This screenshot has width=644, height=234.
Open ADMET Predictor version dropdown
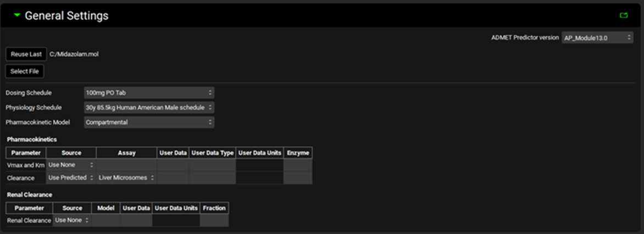click(x=597, y=38)
